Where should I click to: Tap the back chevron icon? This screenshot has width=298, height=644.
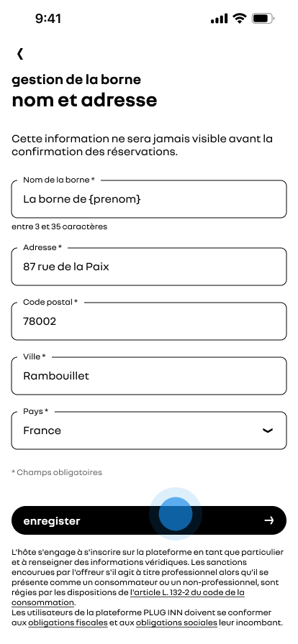tap(19, 53)
